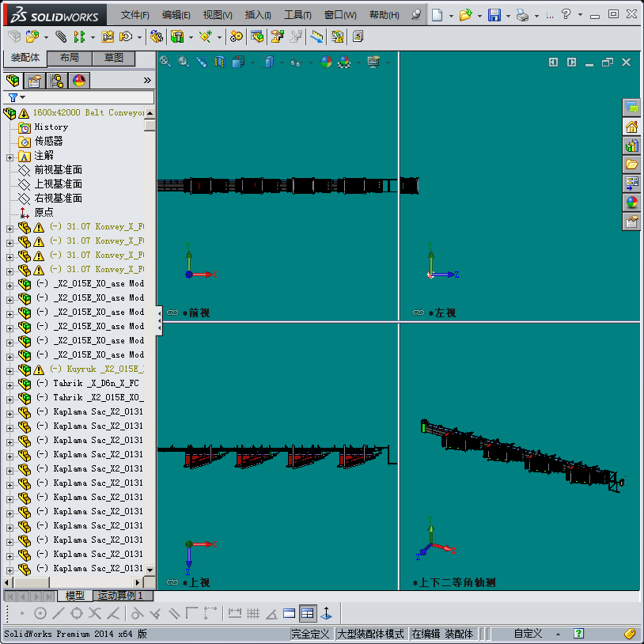Click the Linear Component Pattern icon
The width and height of the screenshot is (644, 644).
click(x=79, y=37)
